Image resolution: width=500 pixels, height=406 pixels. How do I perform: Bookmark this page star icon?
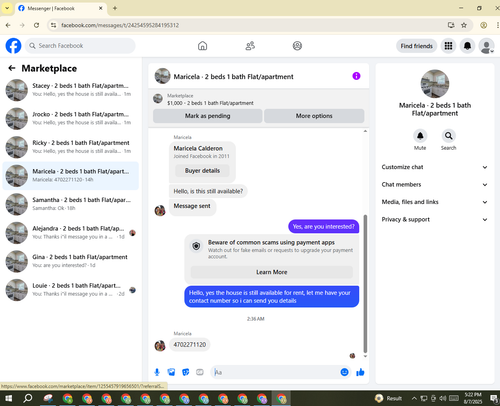pyautogui.click(x=464, y=25)
